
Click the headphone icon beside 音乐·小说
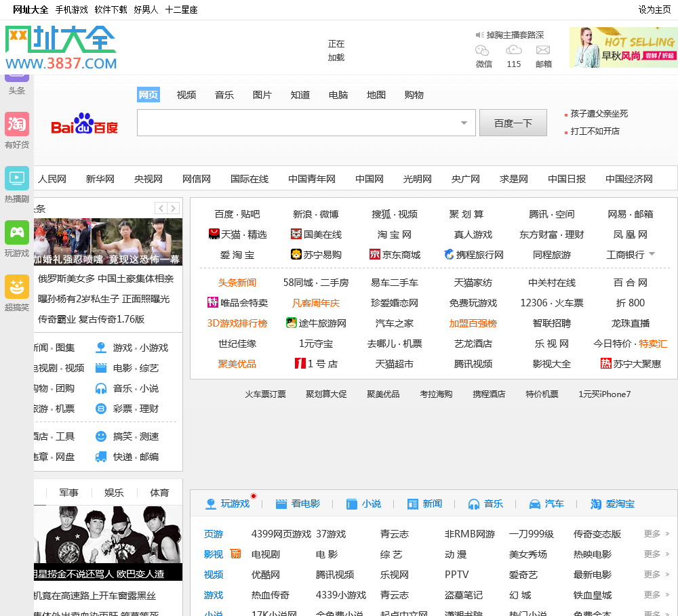click(x=101, y=388)
